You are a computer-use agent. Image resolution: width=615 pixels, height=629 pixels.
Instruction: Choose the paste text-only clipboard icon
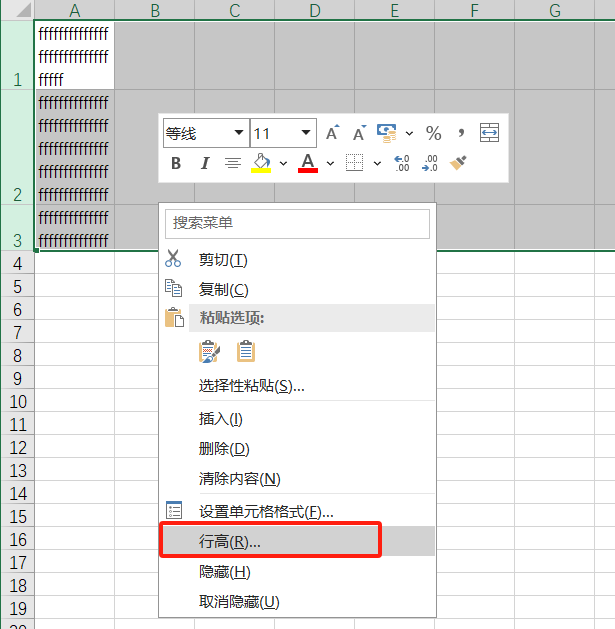coord(246,351)
